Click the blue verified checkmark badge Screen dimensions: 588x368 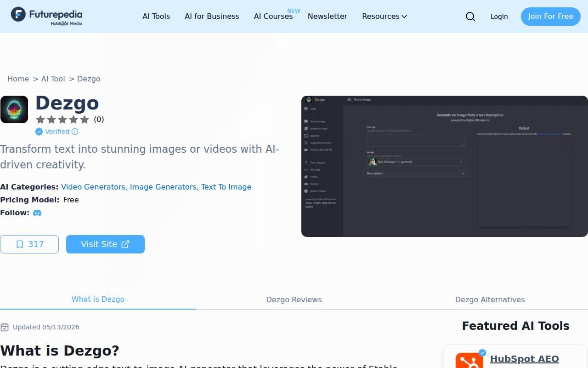(39, 132)
